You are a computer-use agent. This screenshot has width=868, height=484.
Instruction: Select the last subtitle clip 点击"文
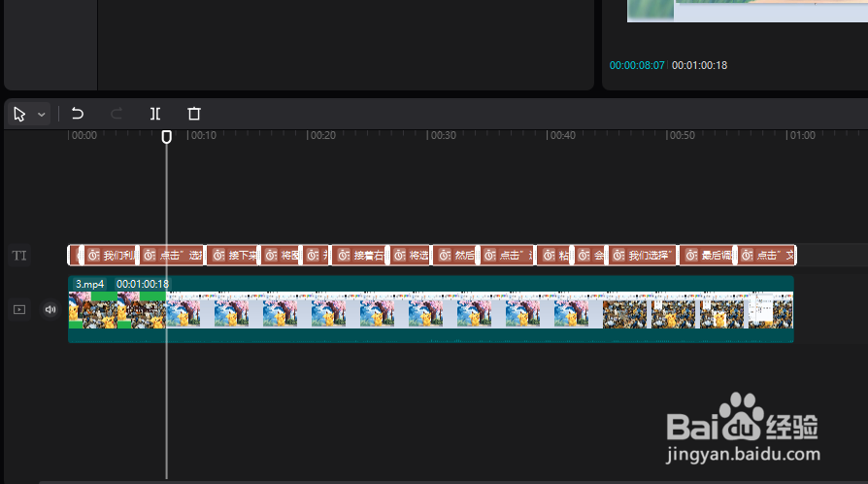coord(767,255)
